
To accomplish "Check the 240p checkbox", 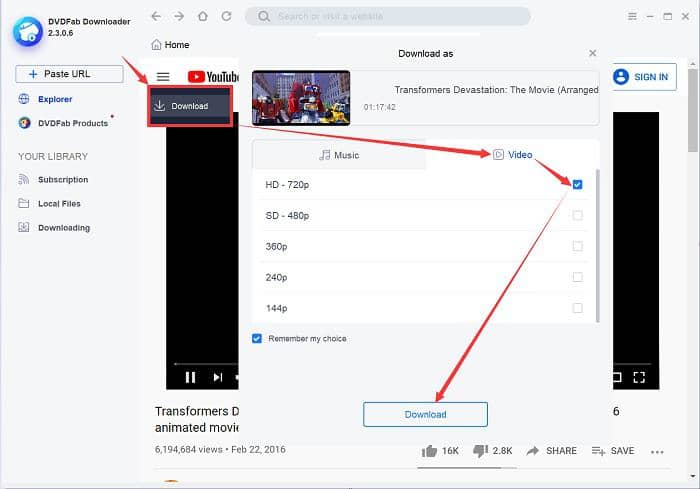I will (577, 277).
